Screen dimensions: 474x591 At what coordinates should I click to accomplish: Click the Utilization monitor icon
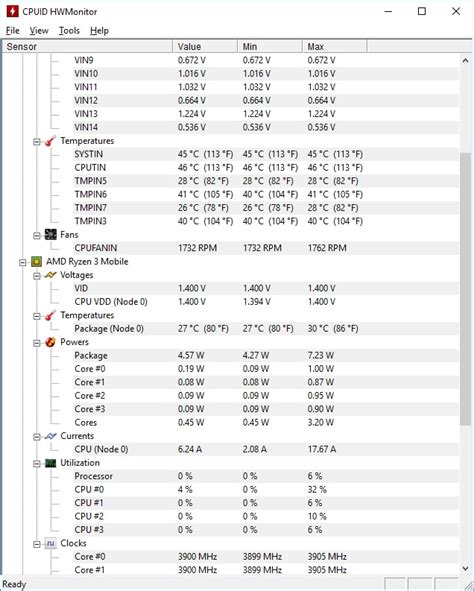coord(50,463)
